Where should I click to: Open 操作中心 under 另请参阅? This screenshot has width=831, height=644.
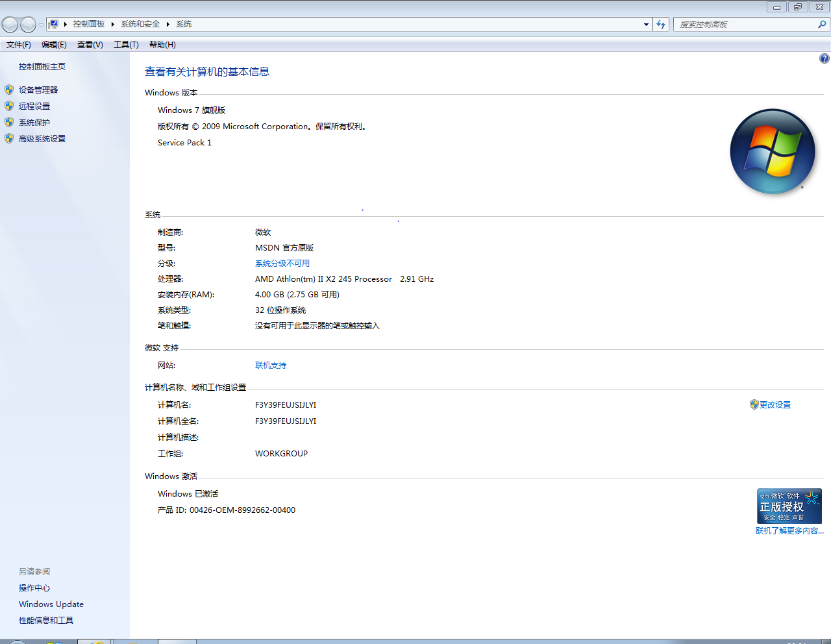point(34,588)
